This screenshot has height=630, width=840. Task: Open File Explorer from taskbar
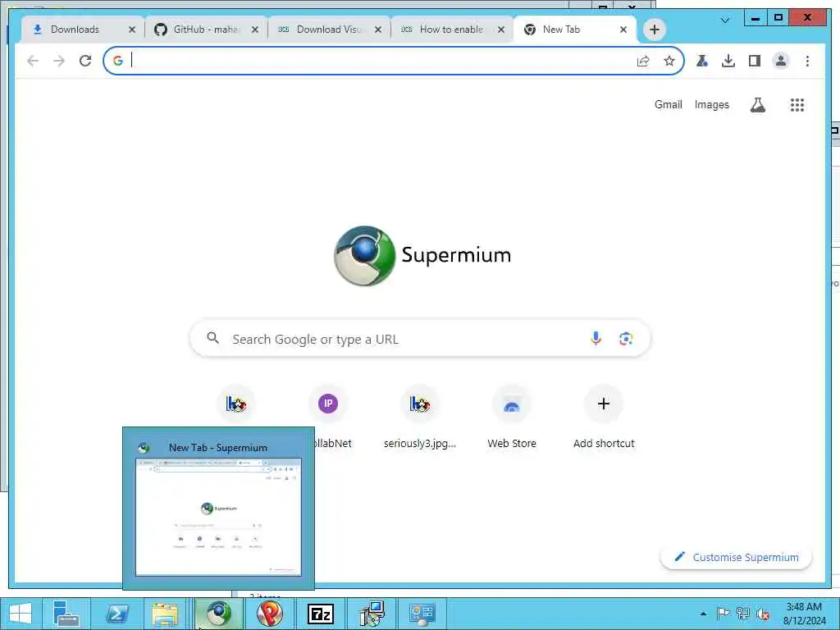point(165,614)
